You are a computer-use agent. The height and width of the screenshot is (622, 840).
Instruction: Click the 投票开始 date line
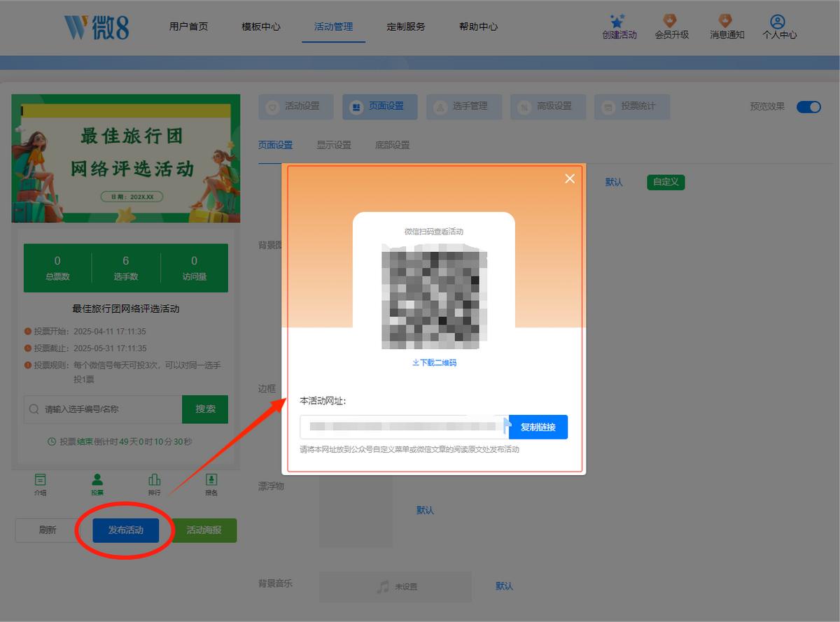pyautogui.click(x=85, y=332)
